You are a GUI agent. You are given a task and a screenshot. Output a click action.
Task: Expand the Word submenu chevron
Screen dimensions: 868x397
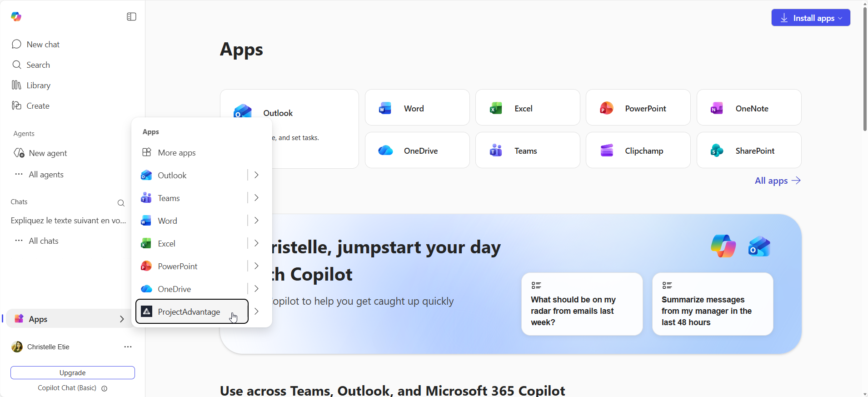[x=257, y=221]
